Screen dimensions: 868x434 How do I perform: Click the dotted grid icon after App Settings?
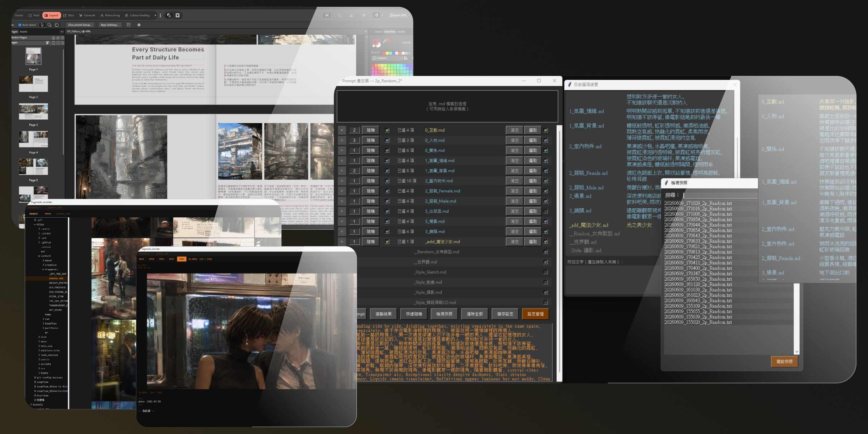point(128,25)
